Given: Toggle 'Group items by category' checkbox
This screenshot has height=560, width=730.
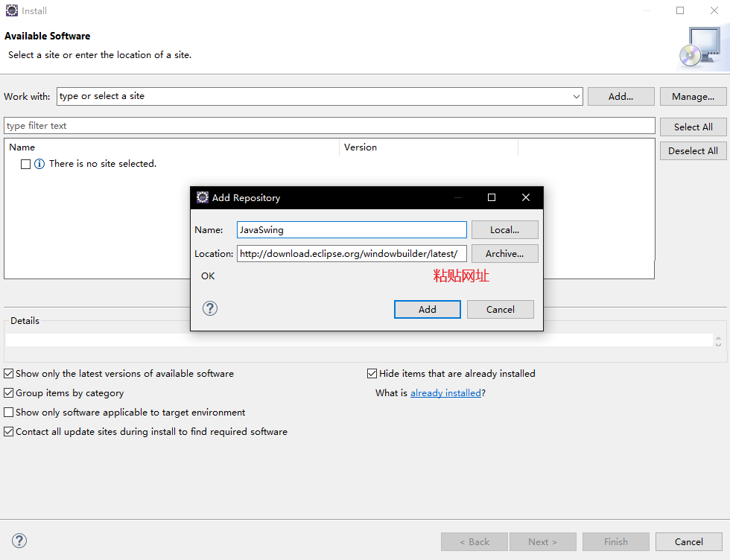Looking at the screenshot, I should point(8,393).
